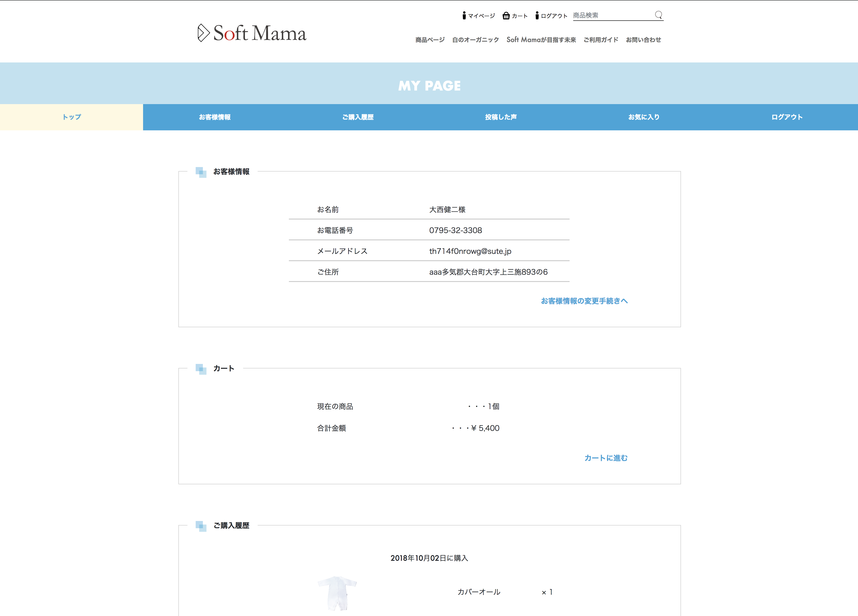
Task: Click the person icon beside header ログアウト
Action: 537,16
